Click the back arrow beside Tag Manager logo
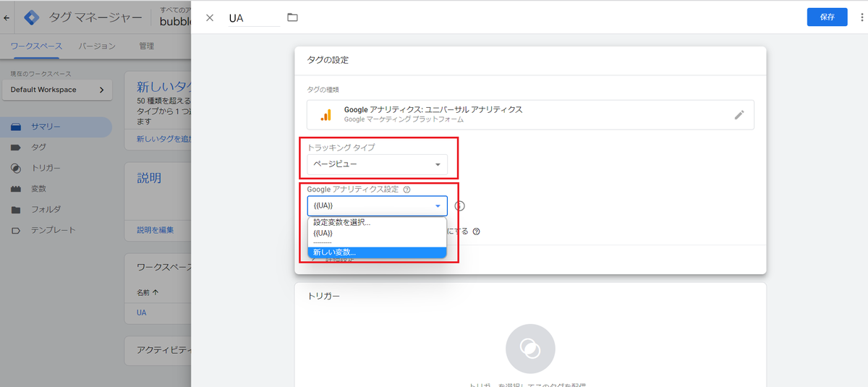Viewport: 868px width, 387px height. click(7, 17)
